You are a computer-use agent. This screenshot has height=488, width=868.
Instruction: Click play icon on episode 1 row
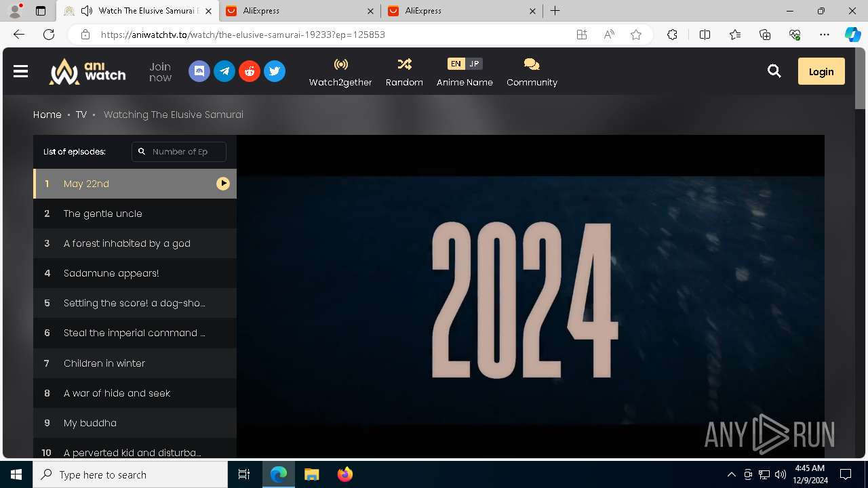point(223,184)
